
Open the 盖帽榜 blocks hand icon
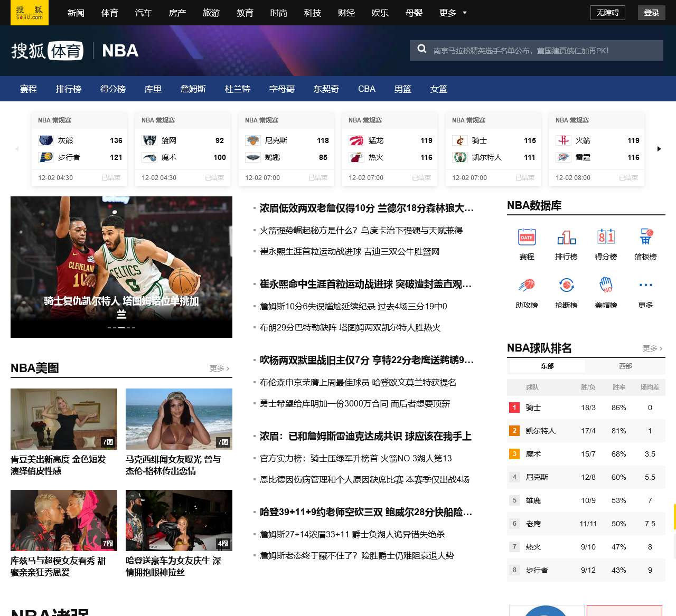(606, 286)
